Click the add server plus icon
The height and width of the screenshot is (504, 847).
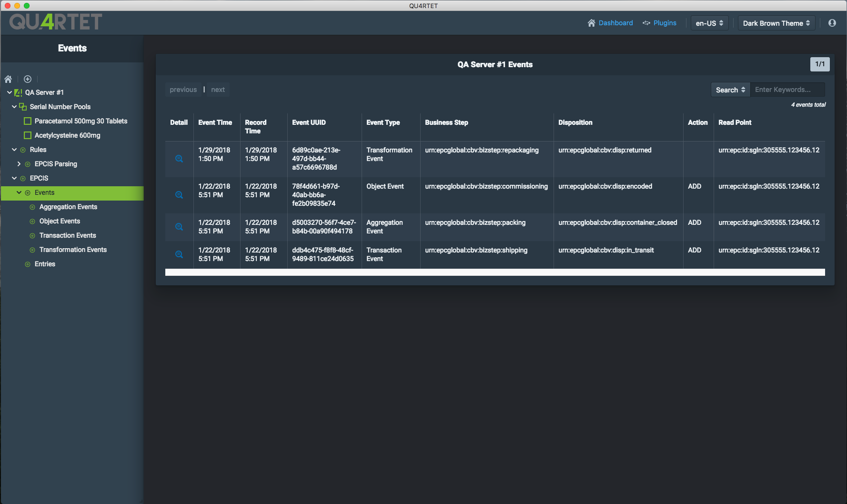28,79
